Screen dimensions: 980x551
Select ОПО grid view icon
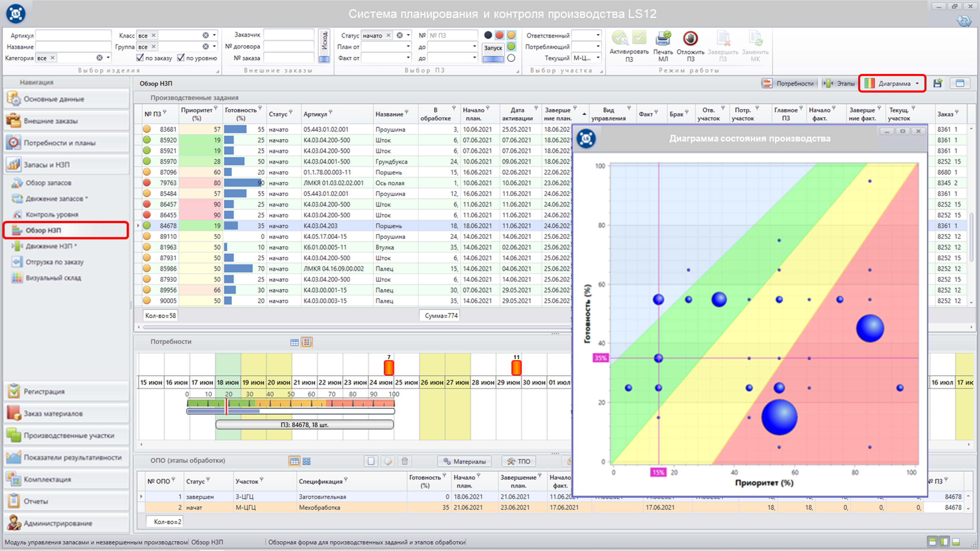point(294,461)
